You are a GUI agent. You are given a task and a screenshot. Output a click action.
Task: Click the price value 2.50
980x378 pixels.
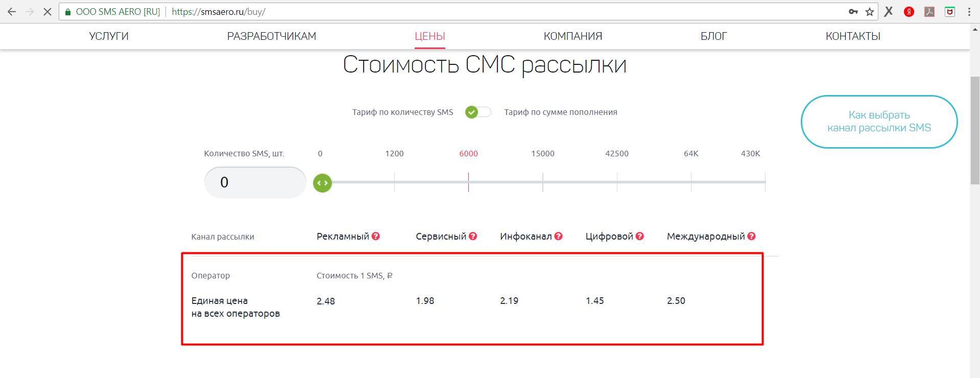pos(676,301)
